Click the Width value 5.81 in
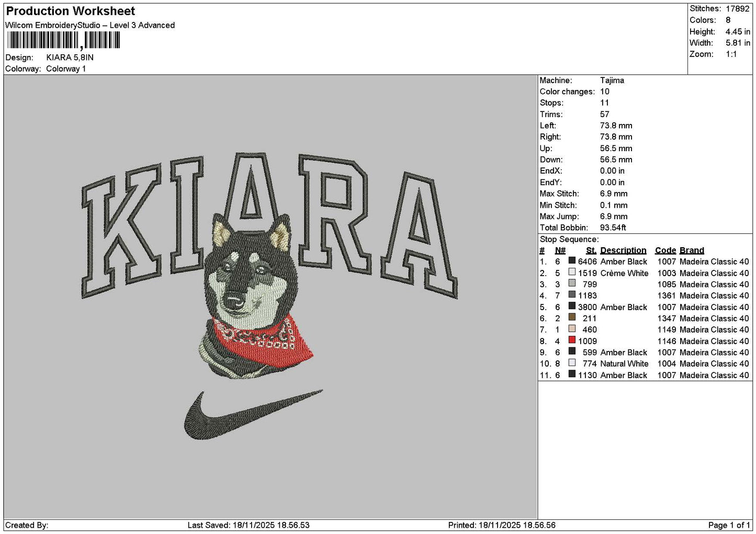 (x=738, y=43)
